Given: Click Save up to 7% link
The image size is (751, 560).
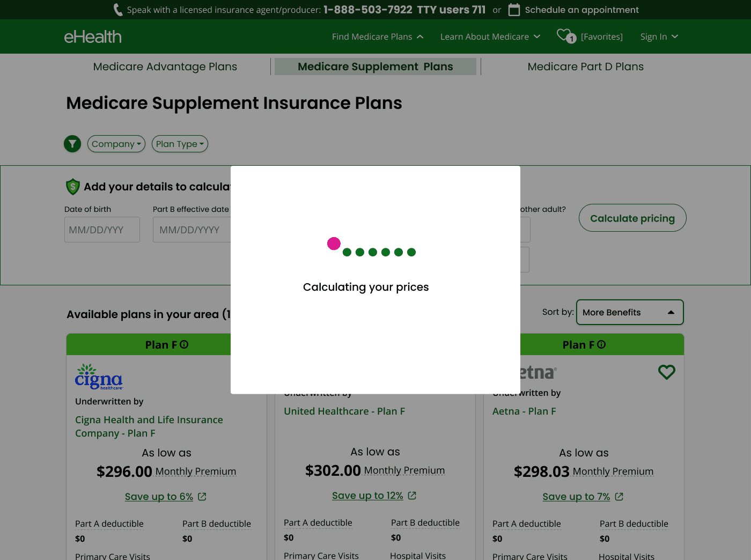Looking at the screenshot, I should click(x=576, y=497).
